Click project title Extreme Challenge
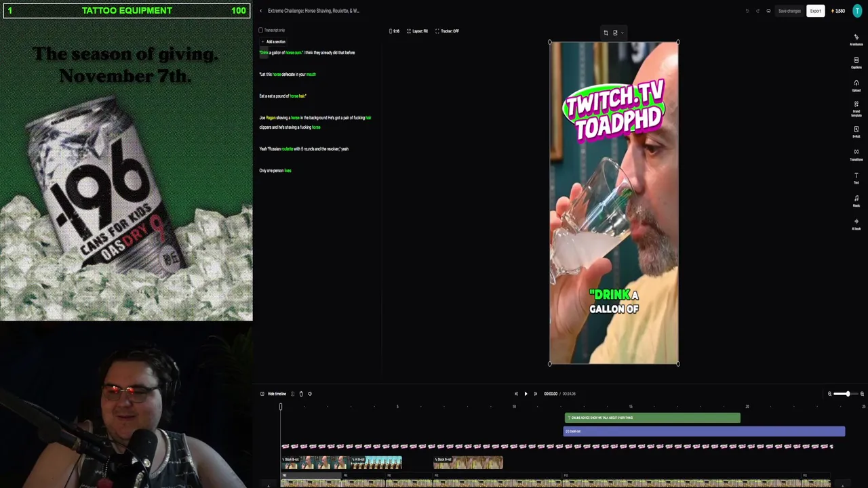 tap(313, 11)
